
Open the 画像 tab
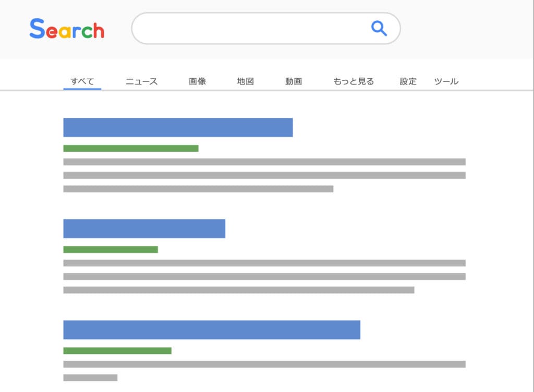[198, 81]
